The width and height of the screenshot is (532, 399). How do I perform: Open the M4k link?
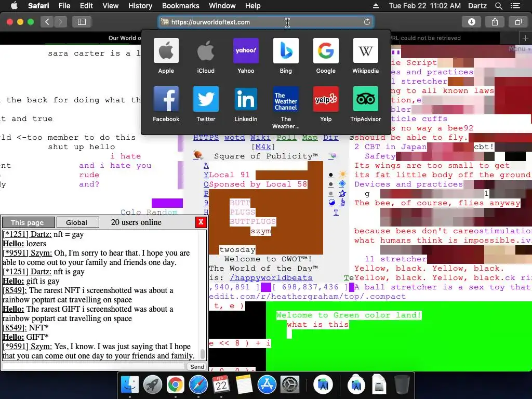pos(263,147)
